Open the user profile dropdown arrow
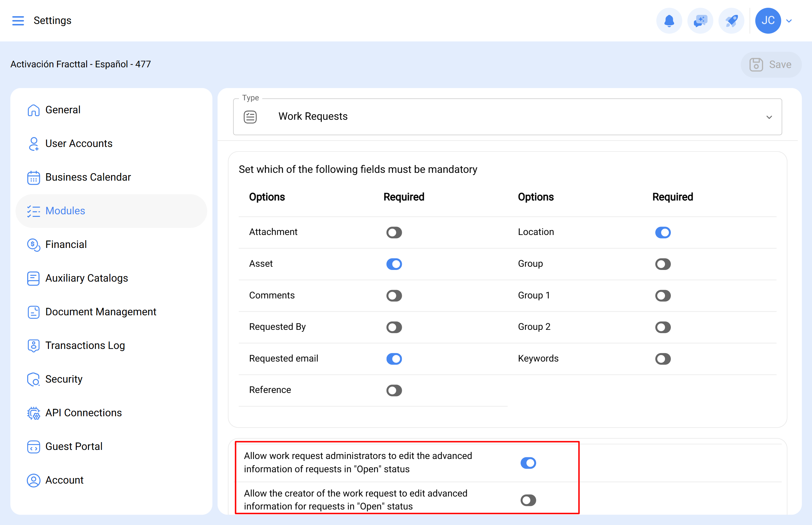The height and width of the screenshot is (525, 812). [x=789, y=21]
